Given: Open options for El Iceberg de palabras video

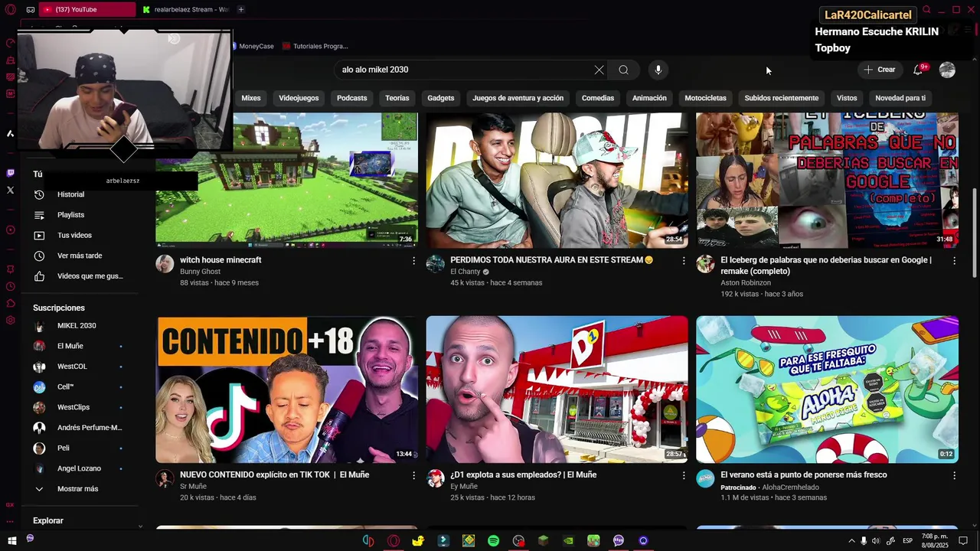Looking at the screenshot, I should pos(954,261).
